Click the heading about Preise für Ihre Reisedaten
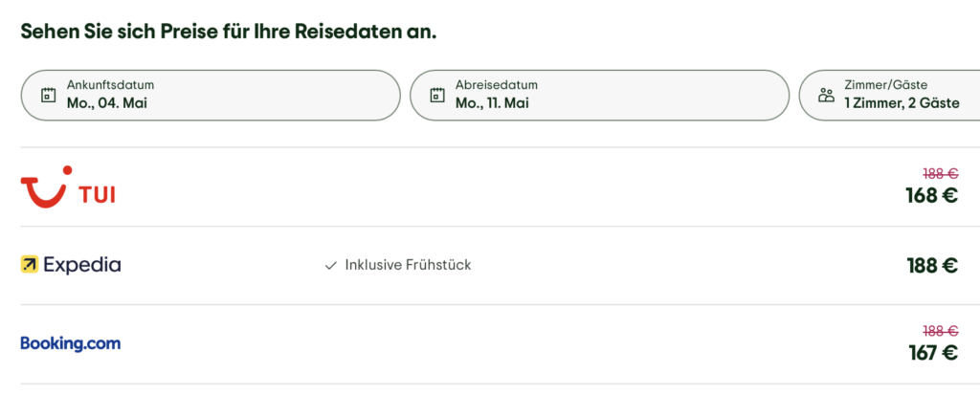This screenshot has height=395, width=980. click(x=229, y=32)
